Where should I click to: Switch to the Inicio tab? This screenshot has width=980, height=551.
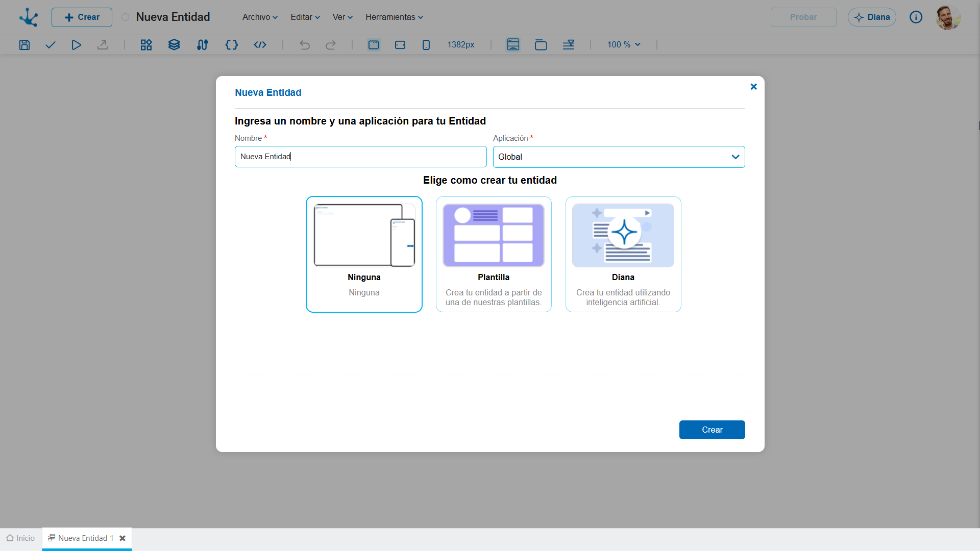pos(21,538)
